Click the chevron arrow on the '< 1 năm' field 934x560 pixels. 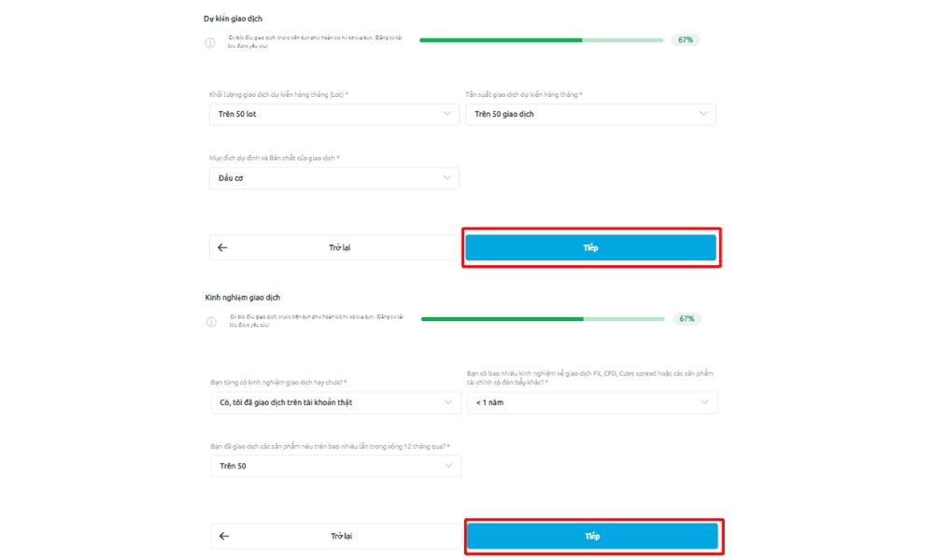705,403
